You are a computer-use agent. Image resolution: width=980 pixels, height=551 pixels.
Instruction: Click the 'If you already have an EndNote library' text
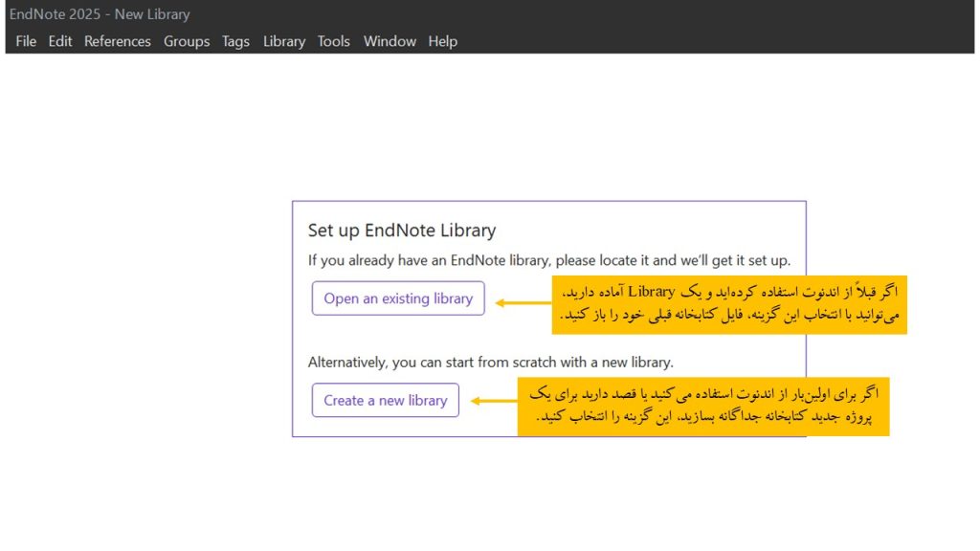coord(548,260)
